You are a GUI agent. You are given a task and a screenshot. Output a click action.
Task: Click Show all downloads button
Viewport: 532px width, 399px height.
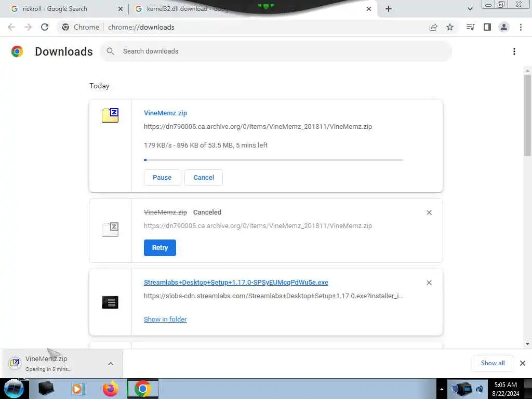(x=493, y=363)
